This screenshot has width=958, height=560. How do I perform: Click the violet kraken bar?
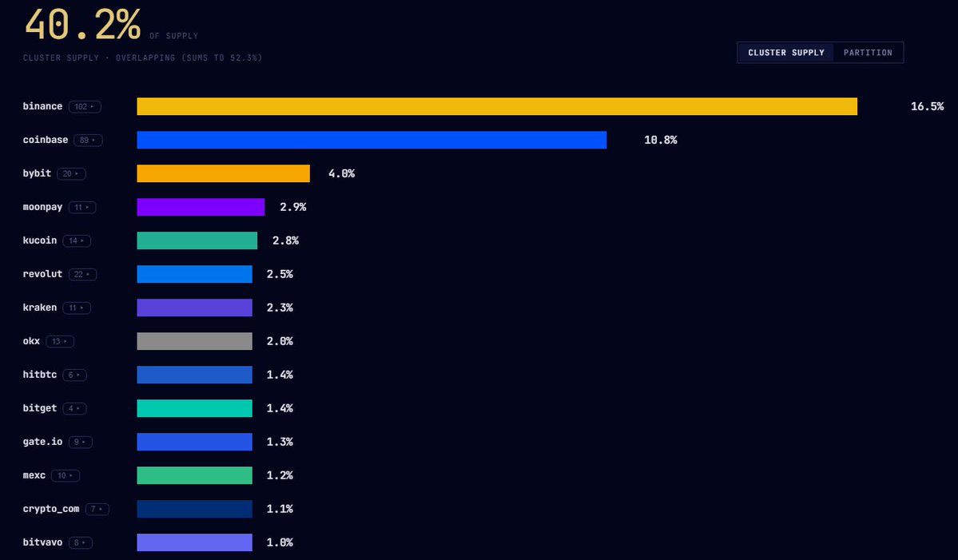point(194,308)
